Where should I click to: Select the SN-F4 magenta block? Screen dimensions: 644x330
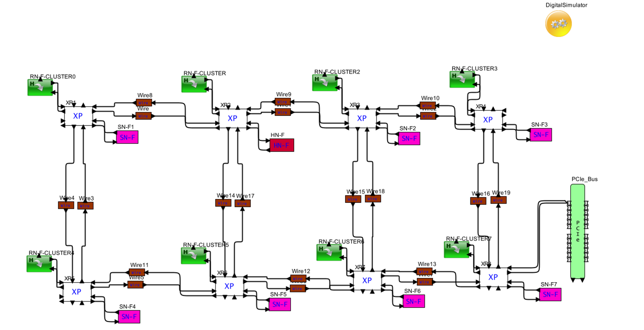click(129, 317)
